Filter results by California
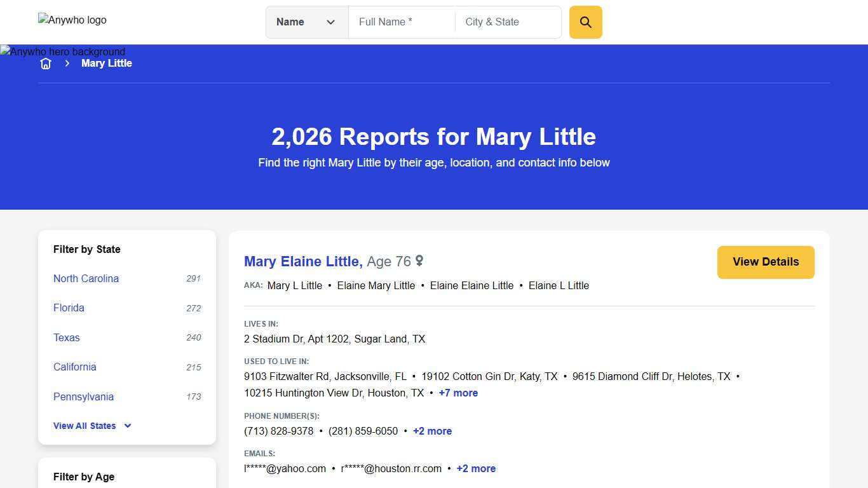Image resolution: width=868 pixels, height=488 pixels. coord(74,367)
